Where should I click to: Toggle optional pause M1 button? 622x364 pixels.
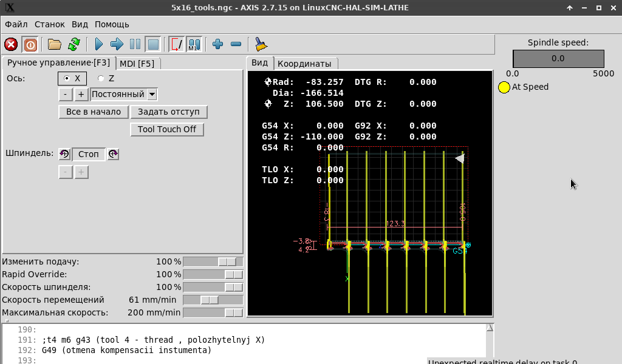point(194,44)
